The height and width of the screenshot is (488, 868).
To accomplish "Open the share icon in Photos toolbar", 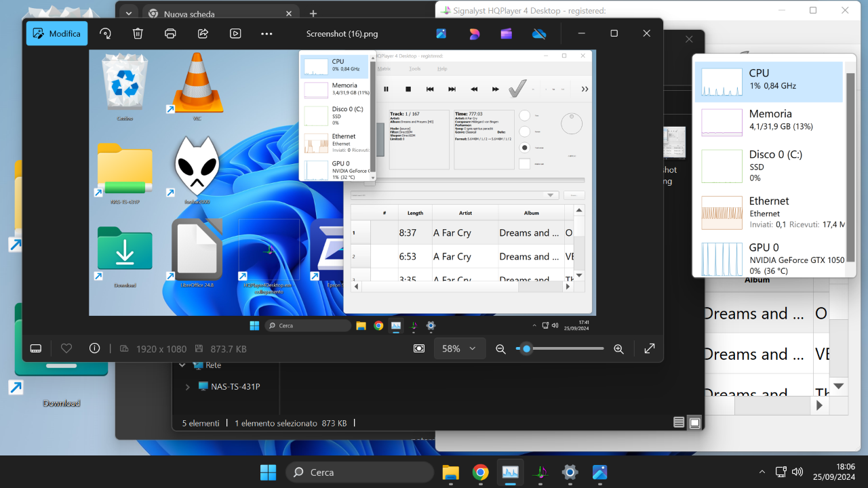I will click(203, 33).
